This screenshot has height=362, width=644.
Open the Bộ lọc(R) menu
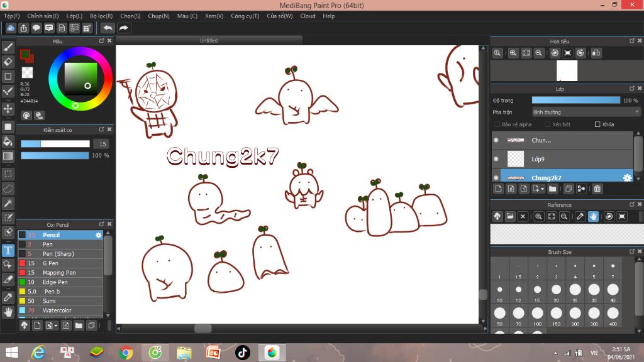(x=101, y=16)
